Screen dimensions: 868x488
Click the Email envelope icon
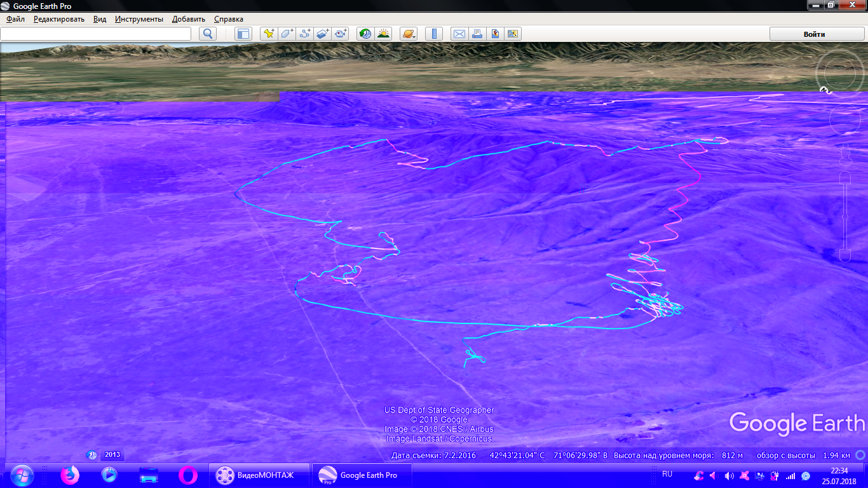[x=458, y=34]
